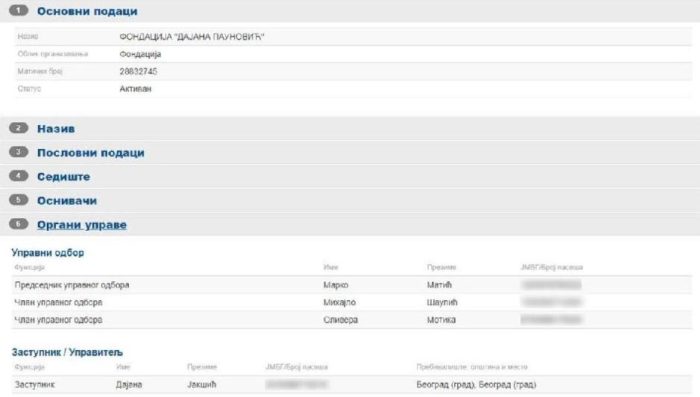This screenshot has height=397, width=700.
Task: Click the Матични број label
Action: click(40, 71)
